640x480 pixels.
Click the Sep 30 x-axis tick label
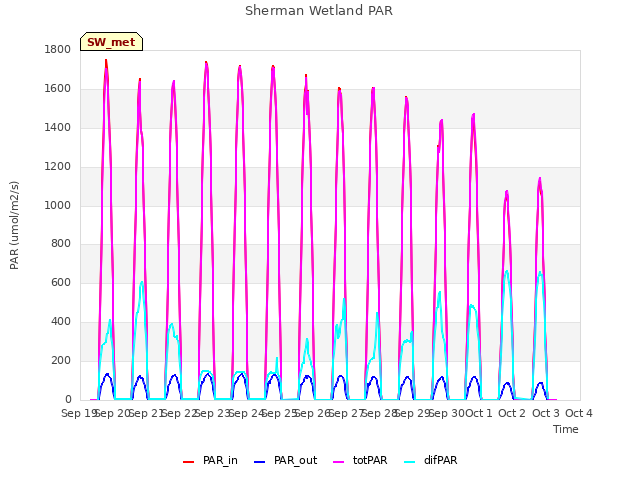click(446, 413)
